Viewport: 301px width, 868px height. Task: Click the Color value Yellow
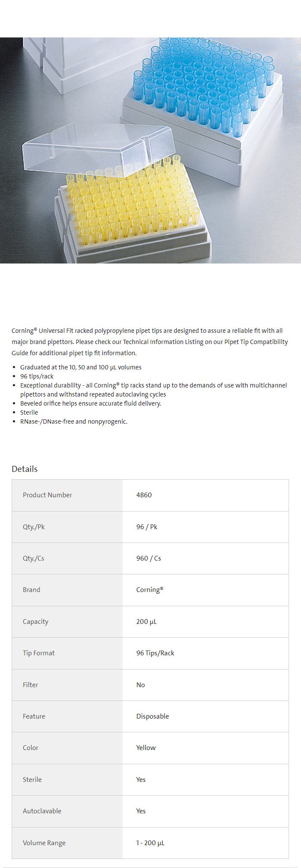tap(146, 748)
